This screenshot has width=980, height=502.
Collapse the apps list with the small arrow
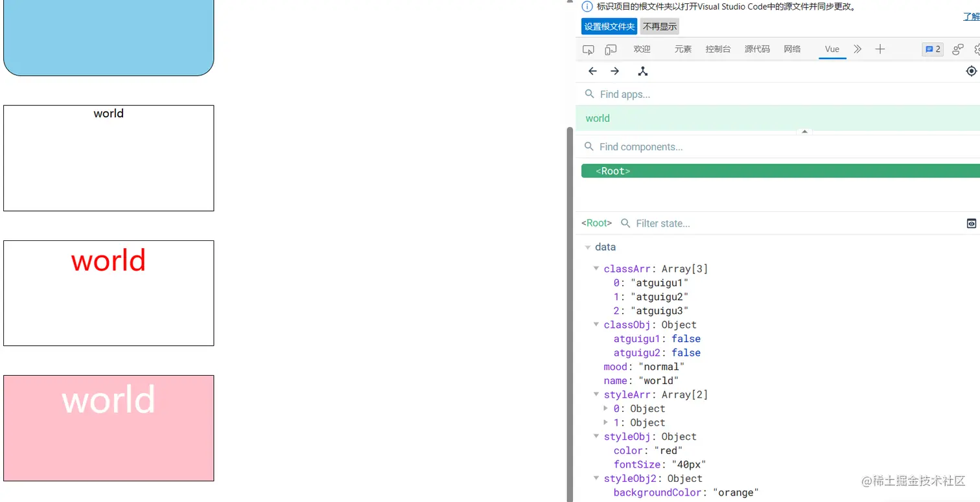coord(804,131)
